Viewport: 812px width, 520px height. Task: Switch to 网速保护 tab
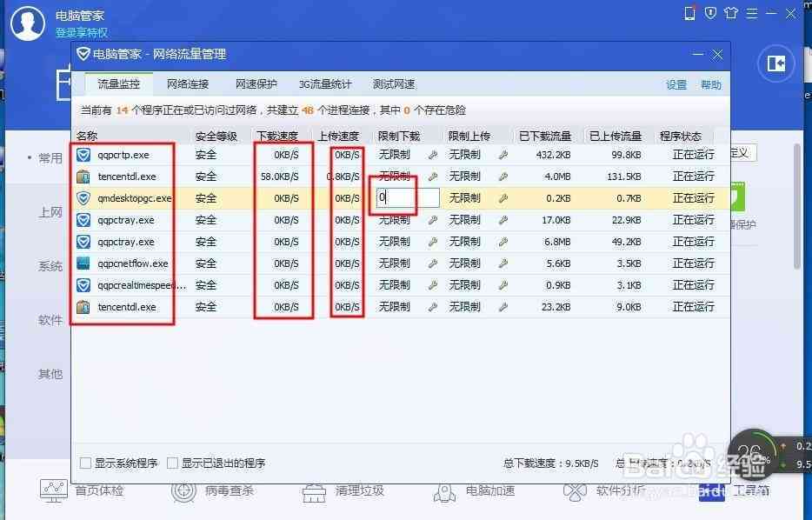coord(256,83)
